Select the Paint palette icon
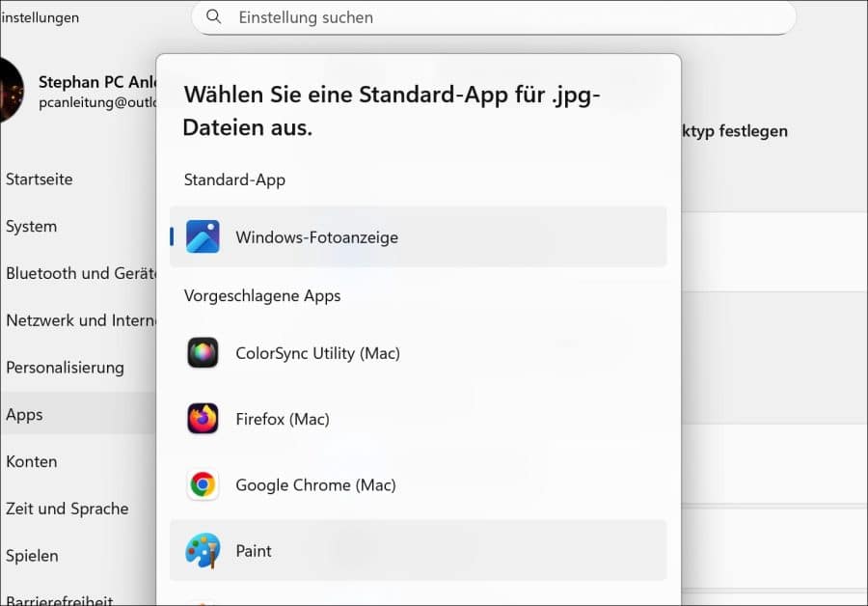Image resolution: width=868 pixels, height=606 pixels. (x=202, y=550)
